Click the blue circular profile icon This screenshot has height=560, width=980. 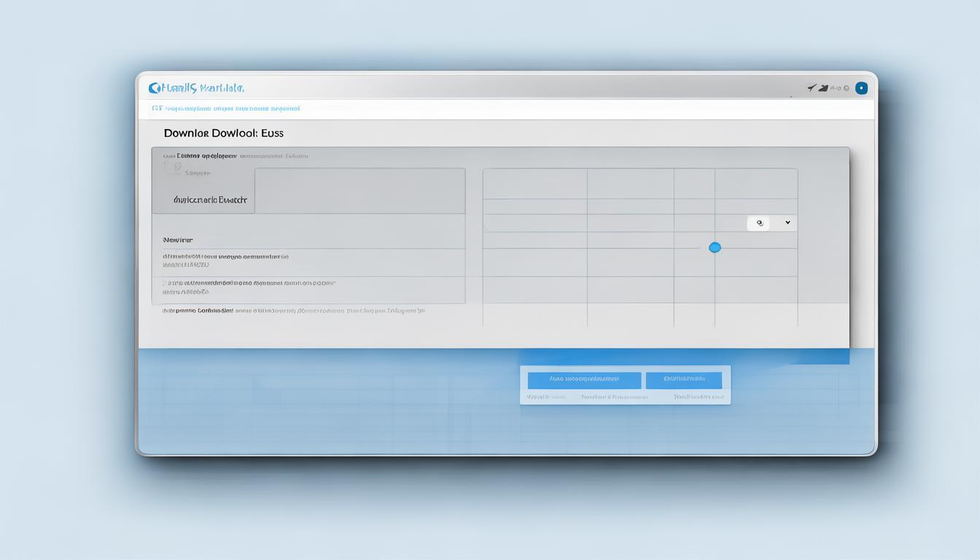pyautogui.click(x=861, y=88)
